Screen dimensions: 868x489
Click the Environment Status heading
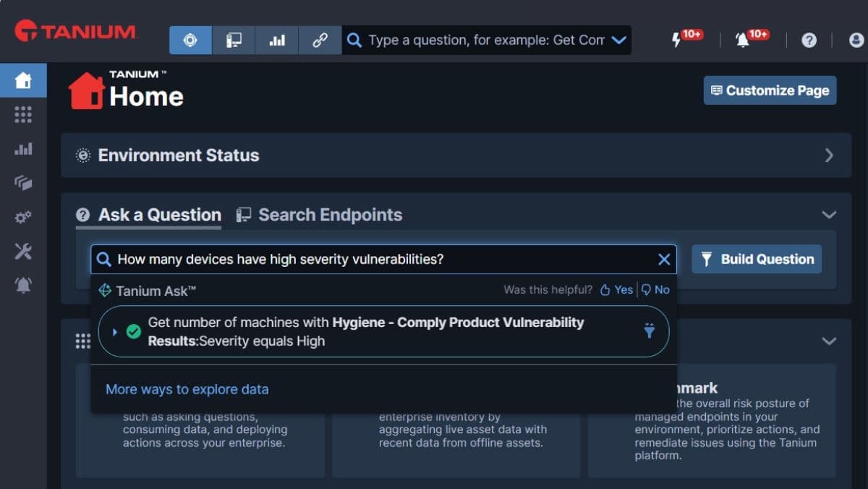(179, 156)
